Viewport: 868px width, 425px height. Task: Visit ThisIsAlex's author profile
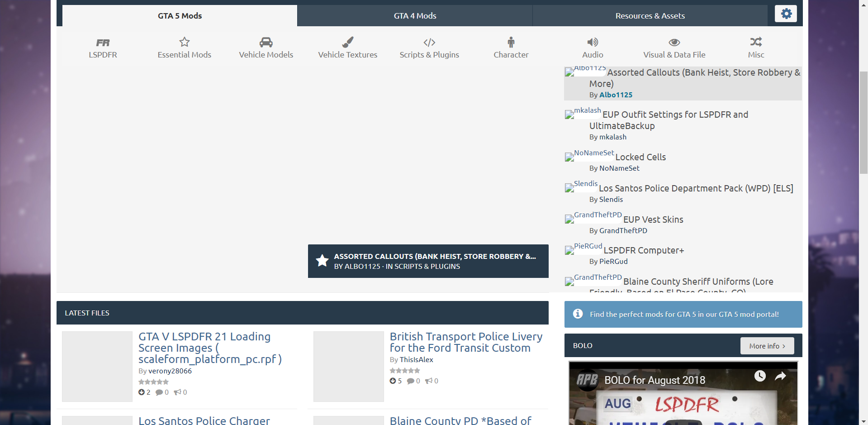pyautogui.click(x=416, y=360)
